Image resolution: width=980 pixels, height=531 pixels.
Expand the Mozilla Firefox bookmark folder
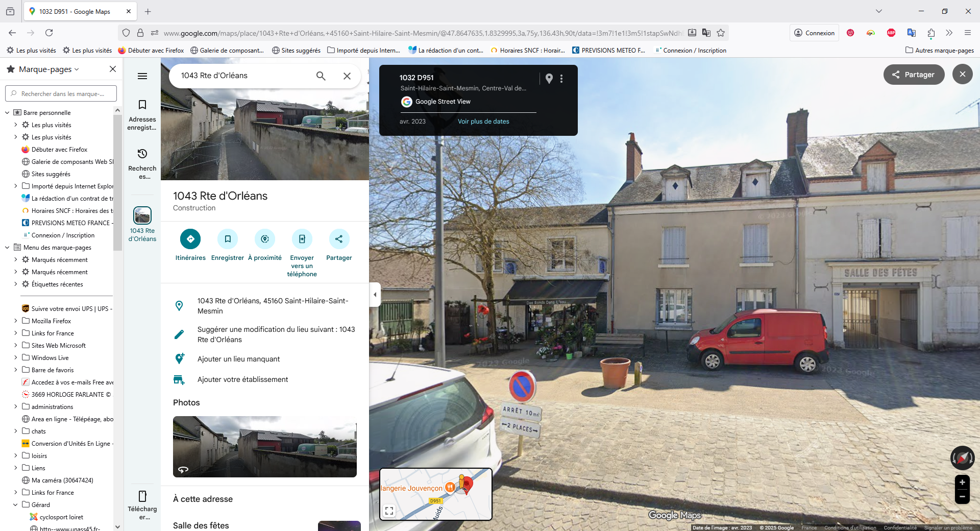click(x=15, y=321)
